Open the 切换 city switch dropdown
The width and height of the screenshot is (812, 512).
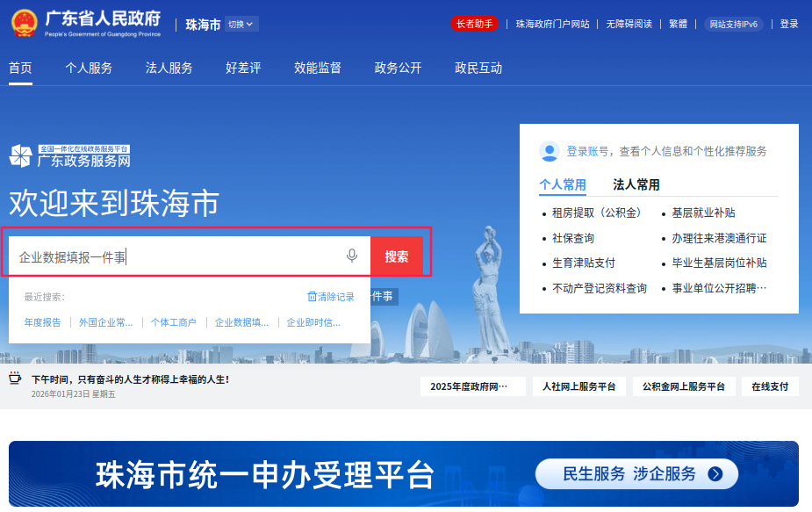pyautogui.click(x=241, y=25)
